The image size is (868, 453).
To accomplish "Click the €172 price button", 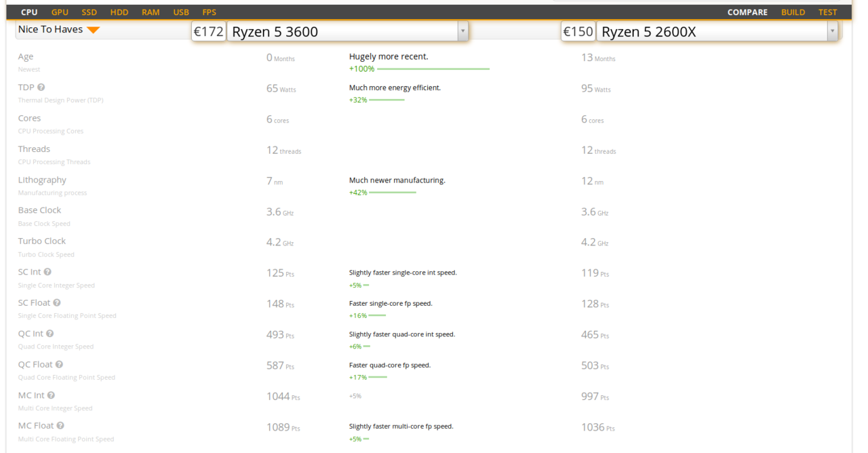I will 208,31.
